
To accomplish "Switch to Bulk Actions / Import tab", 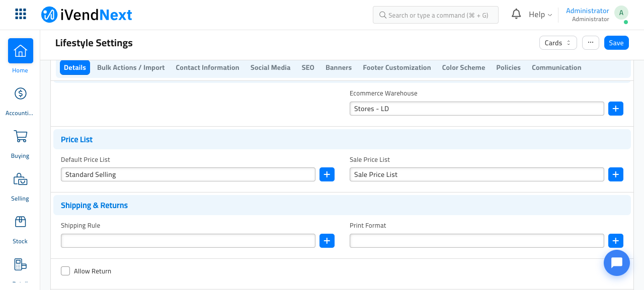I will [131, 67].
